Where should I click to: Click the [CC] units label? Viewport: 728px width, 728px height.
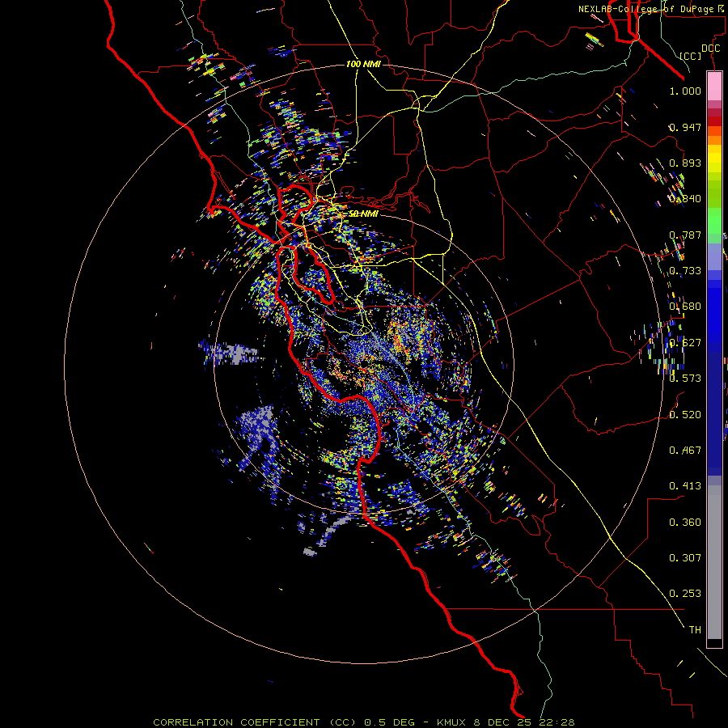[x=691, y=56]
